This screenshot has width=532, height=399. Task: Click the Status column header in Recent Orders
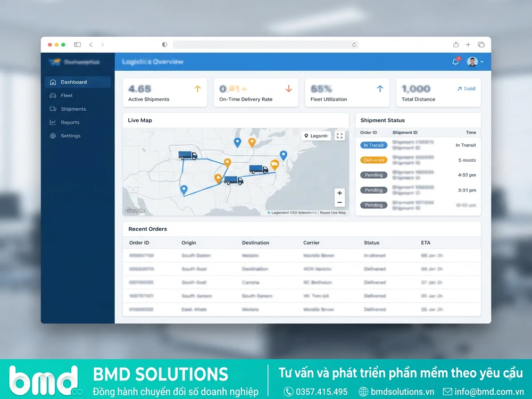(371, 243)
